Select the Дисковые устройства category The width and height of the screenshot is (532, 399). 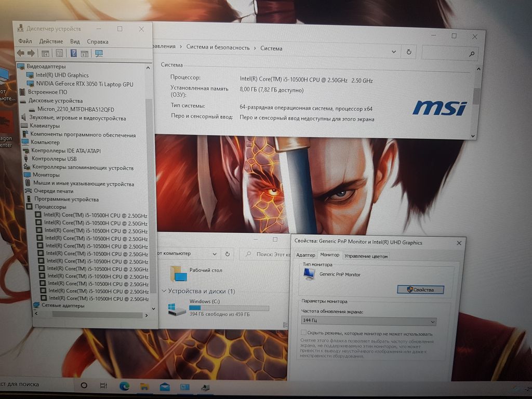[56, 101]
